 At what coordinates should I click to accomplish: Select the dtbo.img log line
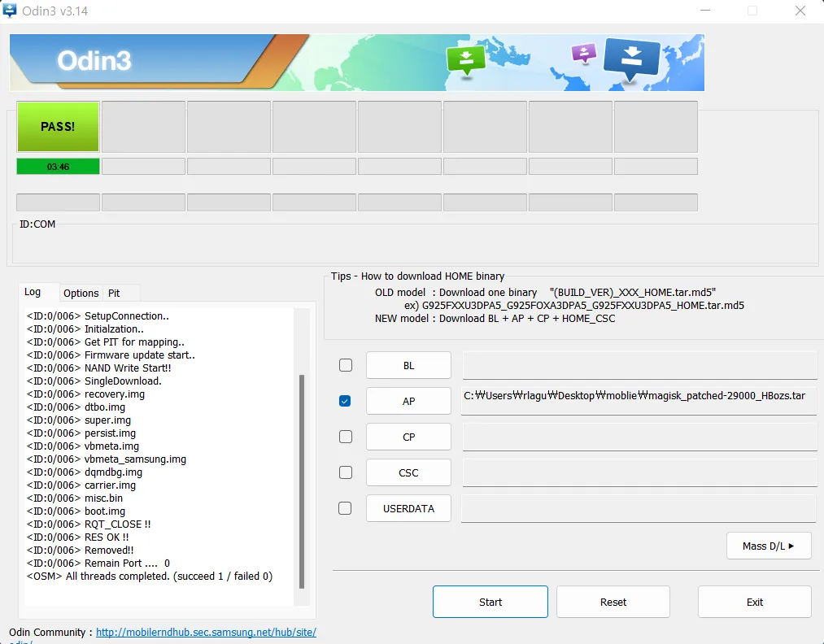(x=76, y=407)
